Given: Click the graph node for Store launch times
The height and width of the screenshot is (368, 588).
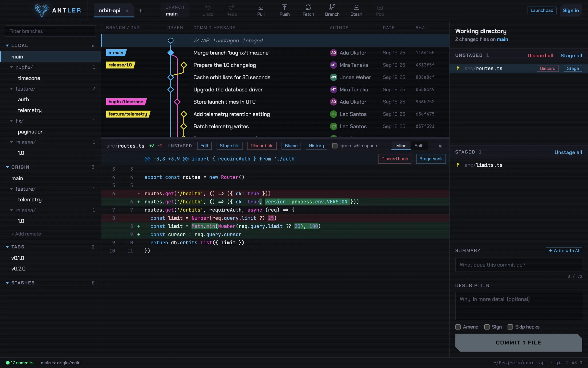Looking at the screenshot, I should coord(177,102).
